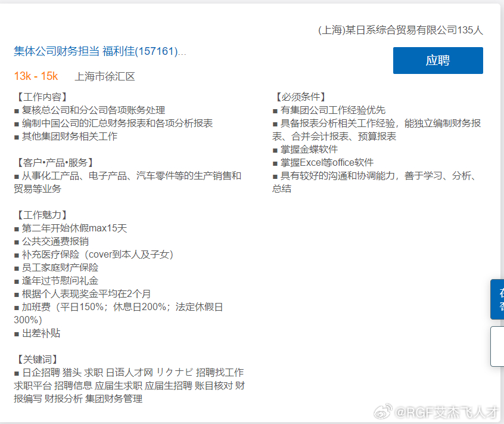Click the white floating side widget box
The height and width of the screenshot is (424, 504).
tap(498, 346)
